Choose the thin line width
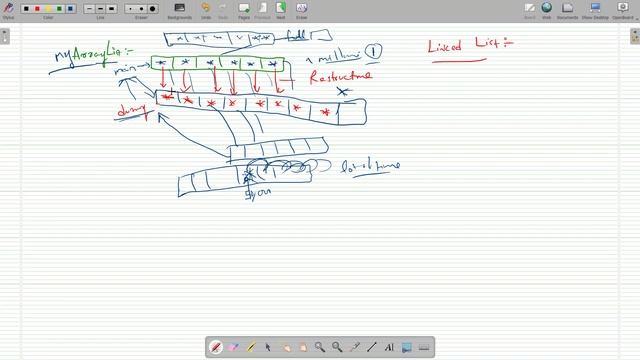Screen dimensions: 640x360 pos(90,9)
